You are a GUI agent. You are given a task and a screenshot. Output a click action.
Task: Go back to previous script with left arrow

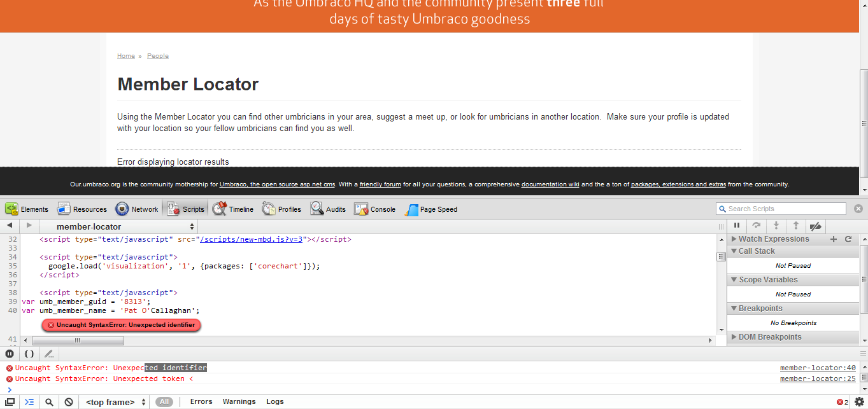(10, 226)
